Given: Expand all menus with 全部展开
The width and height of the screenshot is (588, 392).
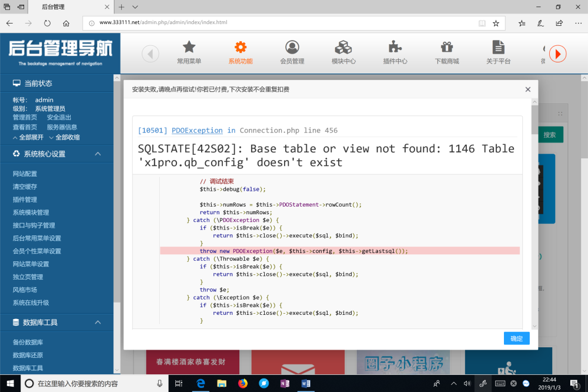Looking at the screenshot, I should click(x=28, y=137).
